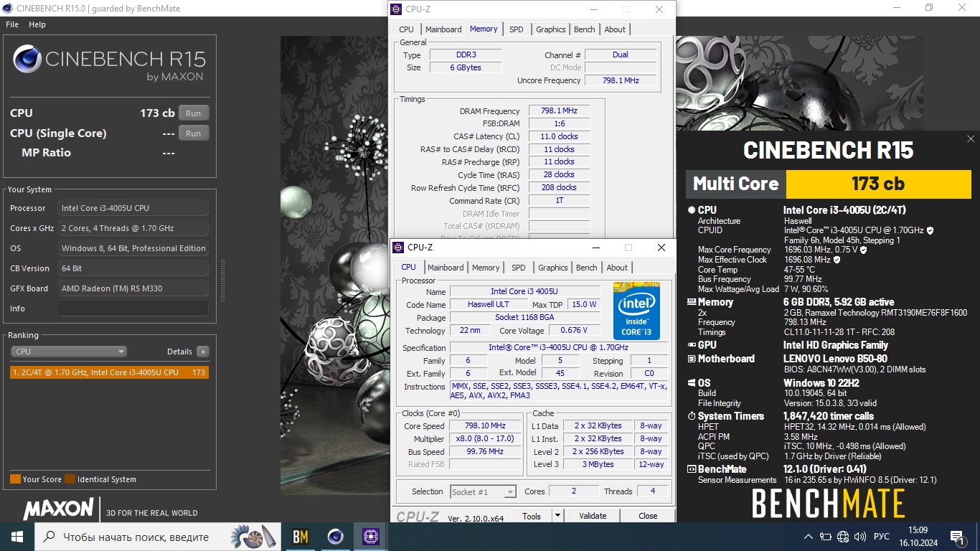
Task: Click the volume speaker tray icon
Action: 860,537
